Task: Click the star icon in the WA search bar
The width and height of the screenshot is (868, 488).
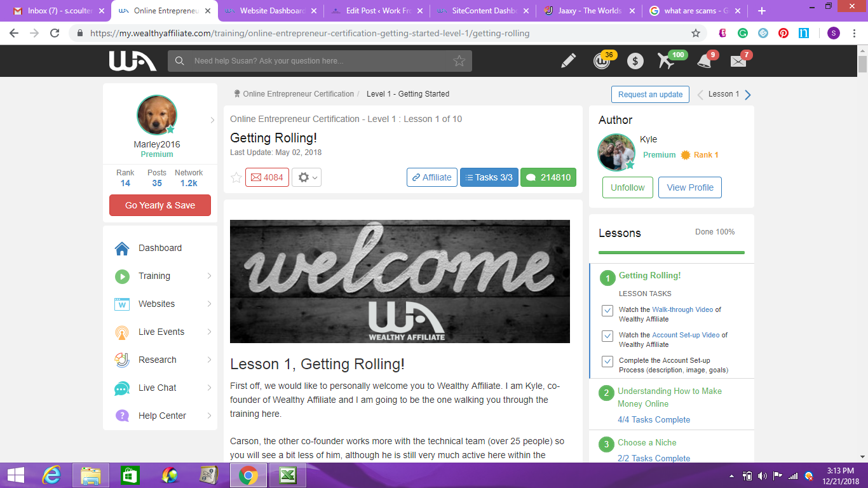Action: (x=459, y=61)
